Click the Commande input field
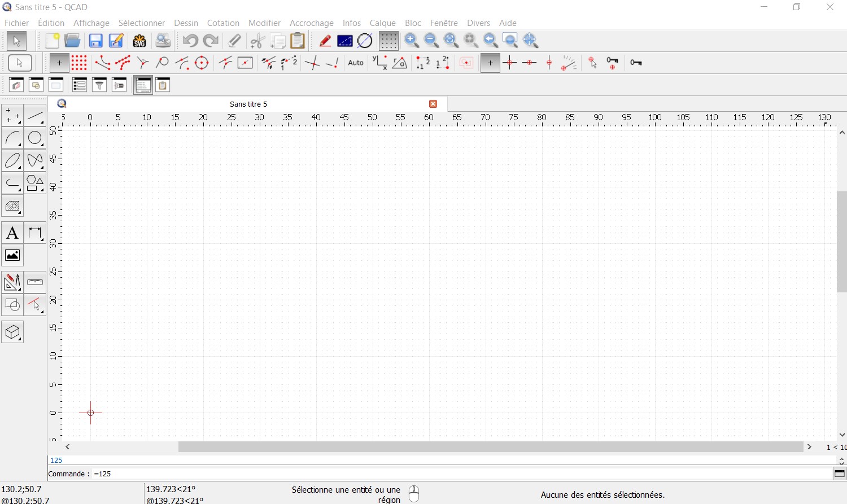 452,474
